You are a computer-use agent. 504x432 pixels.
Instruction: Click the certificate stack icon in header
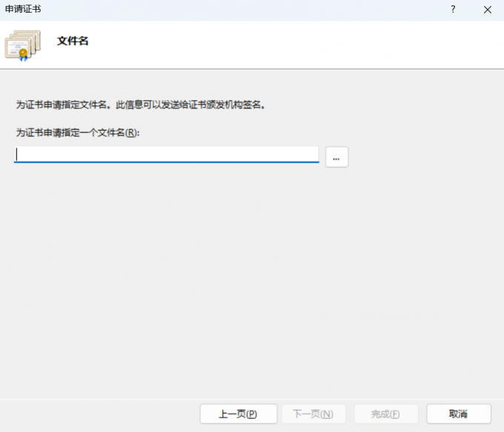click(23, 45)
